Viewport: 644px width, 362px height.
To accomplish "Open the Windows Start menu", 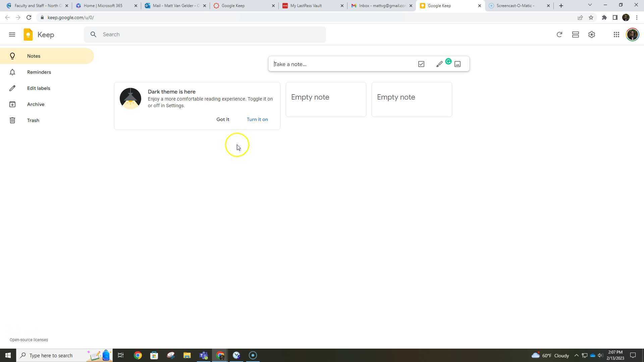I will click(x=8, y=355).
